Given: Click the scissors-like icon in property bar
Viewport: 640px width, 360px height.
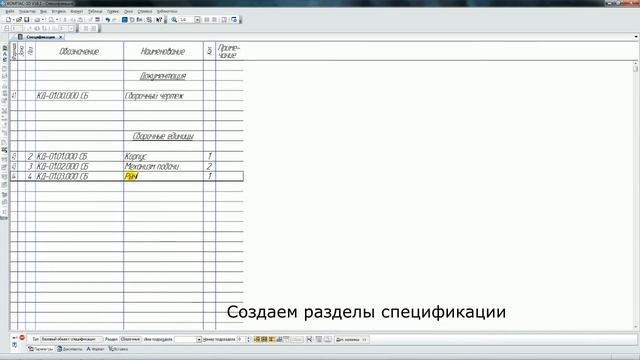Looking at the screenshot, I should coord(309,339).
